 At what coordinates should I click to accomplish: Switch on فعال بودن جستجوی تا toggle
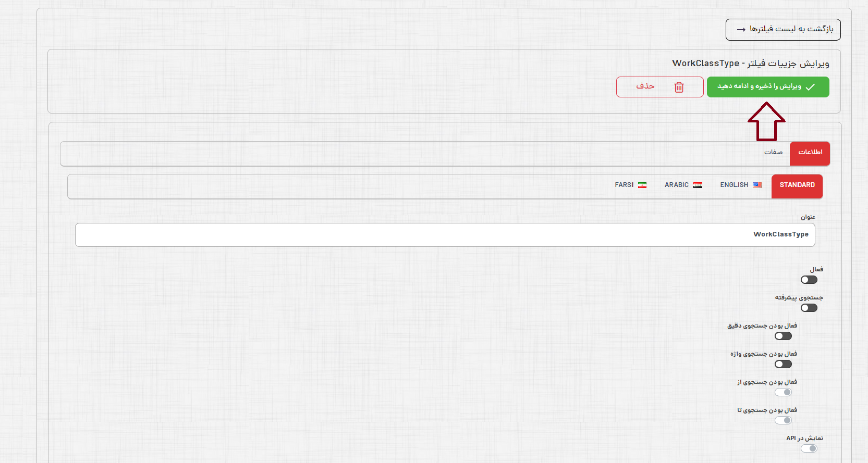(x=783, y=420)
